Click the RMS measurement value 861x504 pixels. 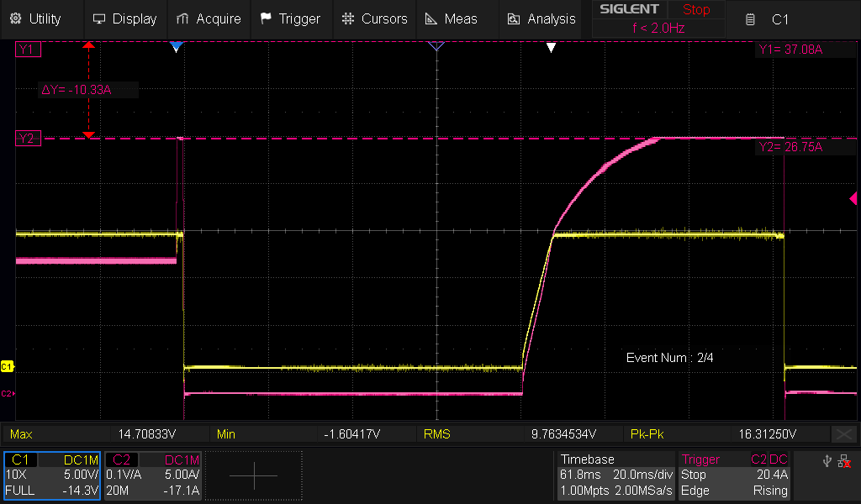(x=563, y=434)
